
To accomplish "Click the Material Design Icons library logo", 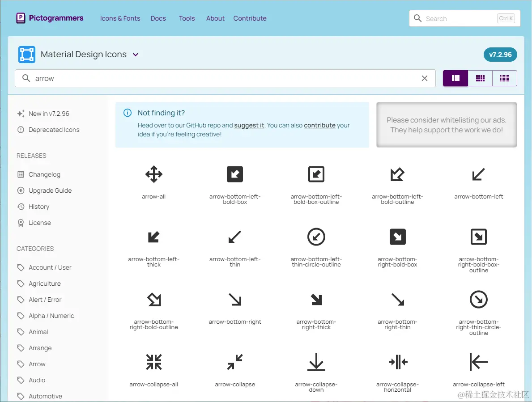I will click(x=27, y=55).
